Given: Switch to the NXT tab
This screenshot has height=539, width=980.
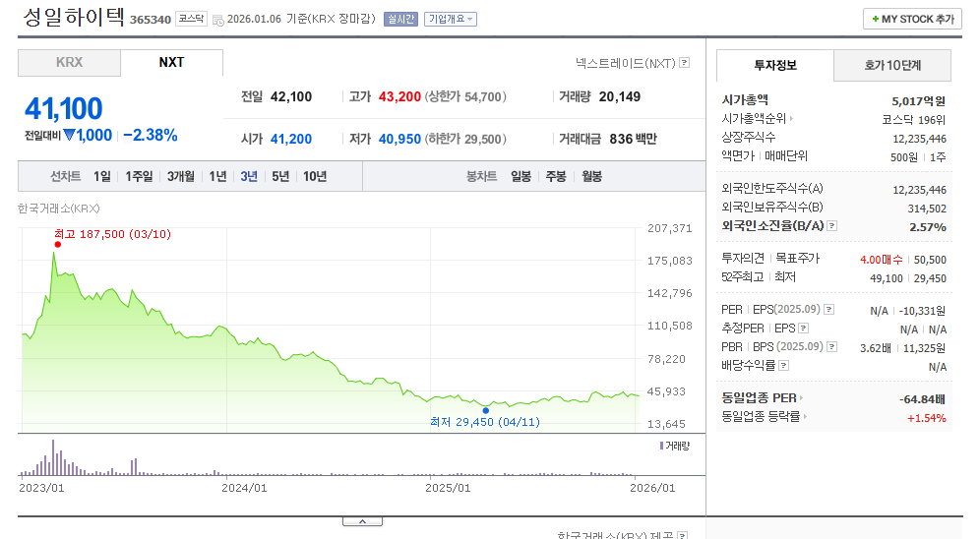Looking at the screenshot, I should (171, 62).
